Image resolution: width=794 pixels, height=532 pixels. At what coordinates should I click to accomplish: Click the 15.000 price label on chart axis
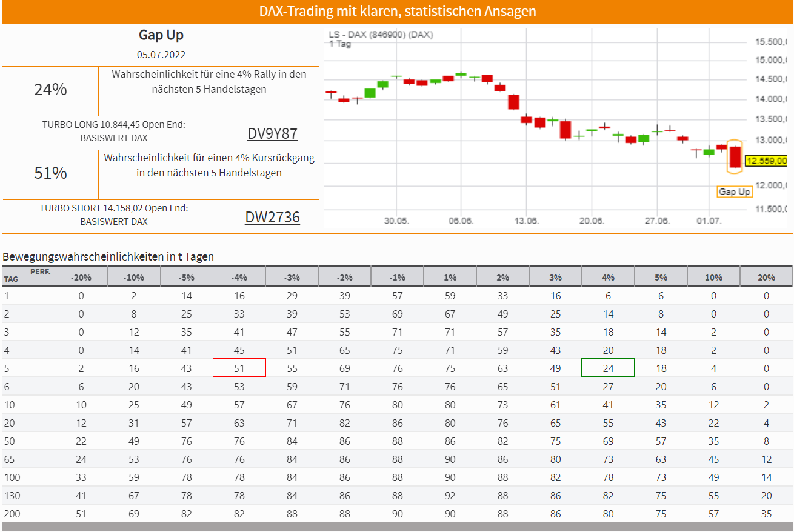[x=770, y=60]
